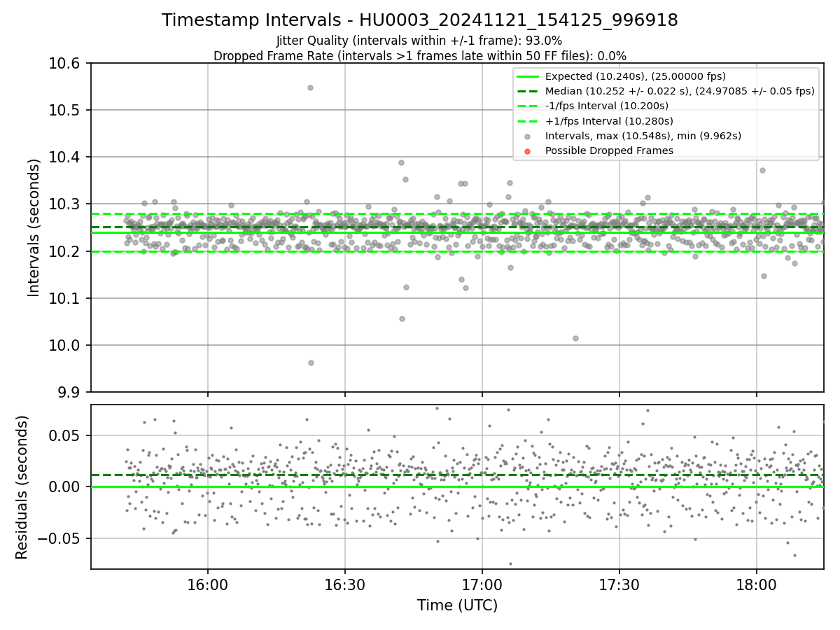
Task: Click the 16:30 time tick label
Action: point(344,584)
